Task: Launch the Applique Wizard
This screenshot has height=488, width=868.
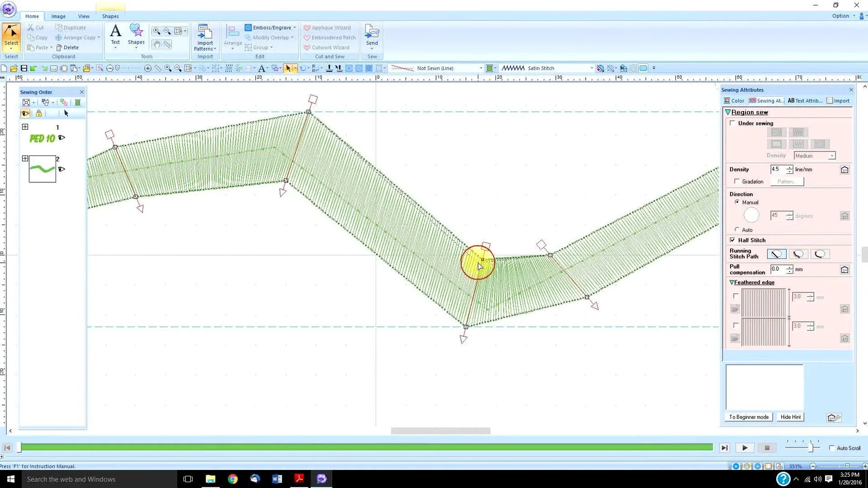Action: point(330,27)
